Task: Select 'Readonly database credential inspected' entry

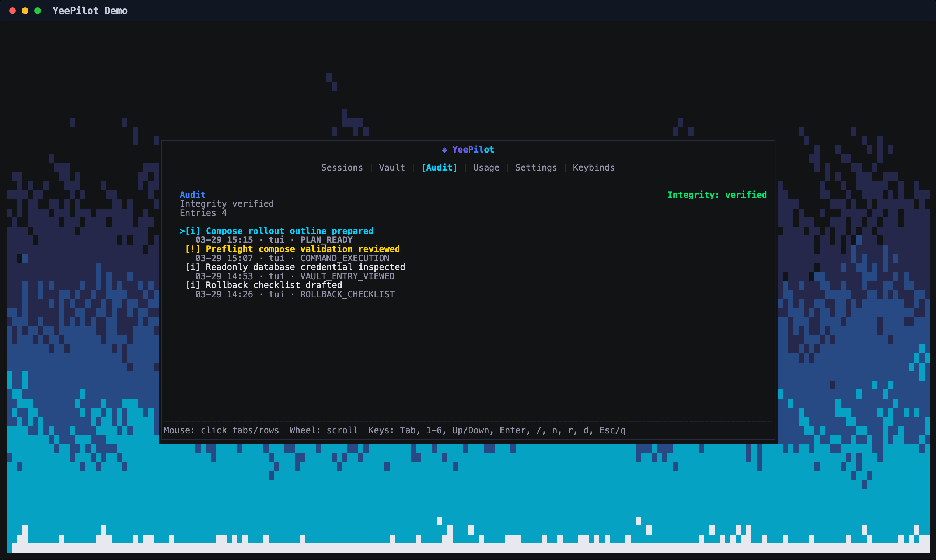Action: [x=295, y=267]
